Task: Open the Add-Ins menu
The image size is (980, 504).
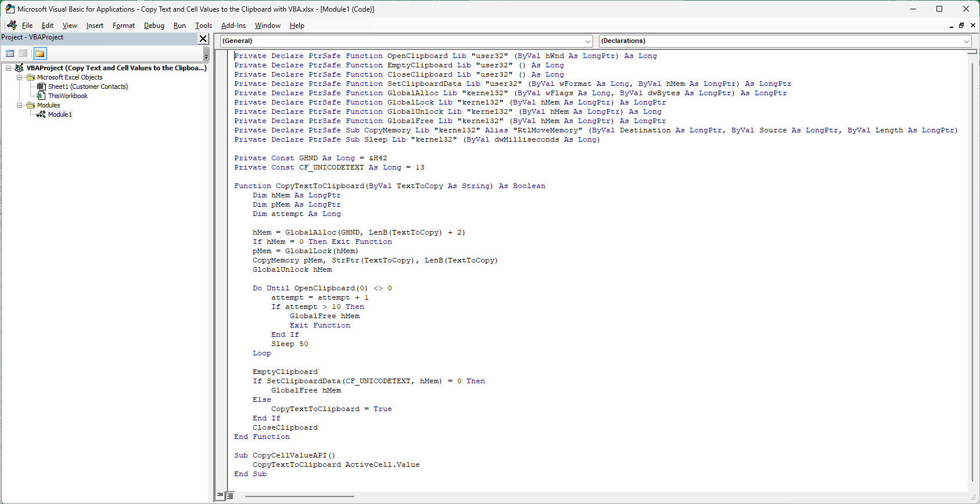Action: (x=234, y=26)
